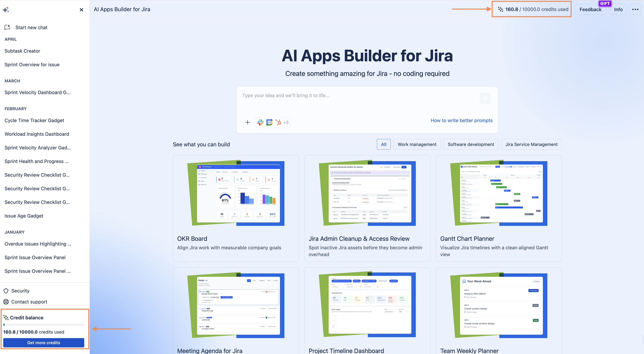Open the Sprint Overview for issue chat
This screenshot has height=354, width=644.
tap(32, 65)
